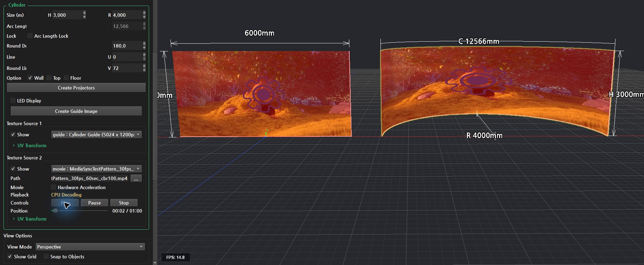This screenshot has height=265, width=644.
Task: Expand UV Transform under Texture Source 2
Action: [29, 219]
